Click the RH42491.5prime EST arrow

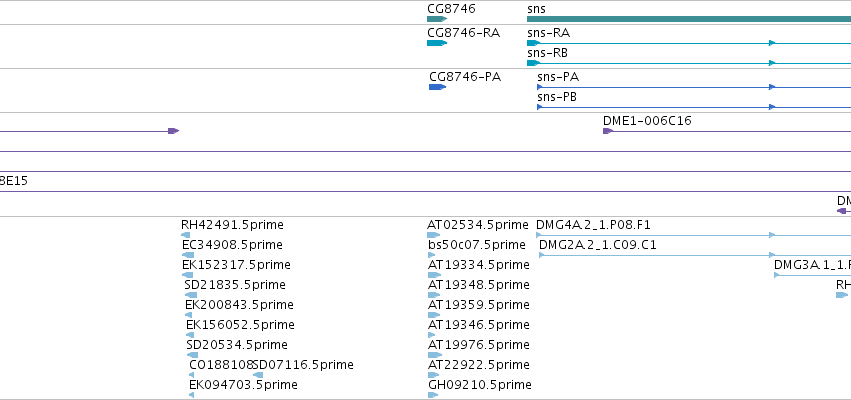click(186, 235)
